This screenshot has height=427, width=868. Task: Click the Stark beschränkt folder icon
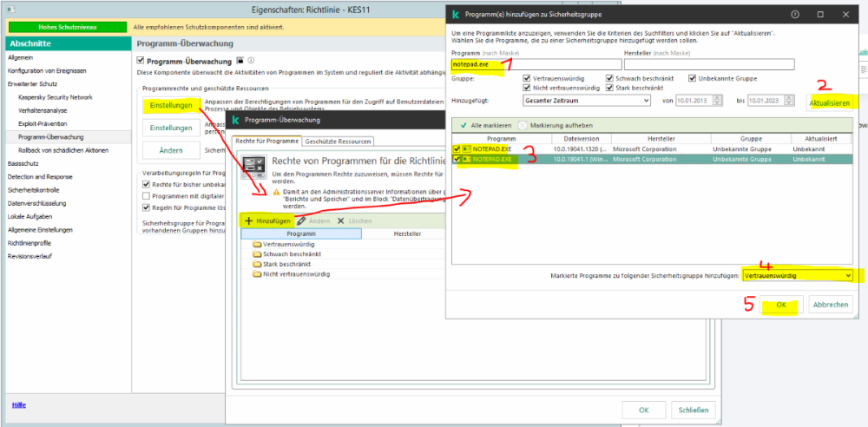coord(256,264)
